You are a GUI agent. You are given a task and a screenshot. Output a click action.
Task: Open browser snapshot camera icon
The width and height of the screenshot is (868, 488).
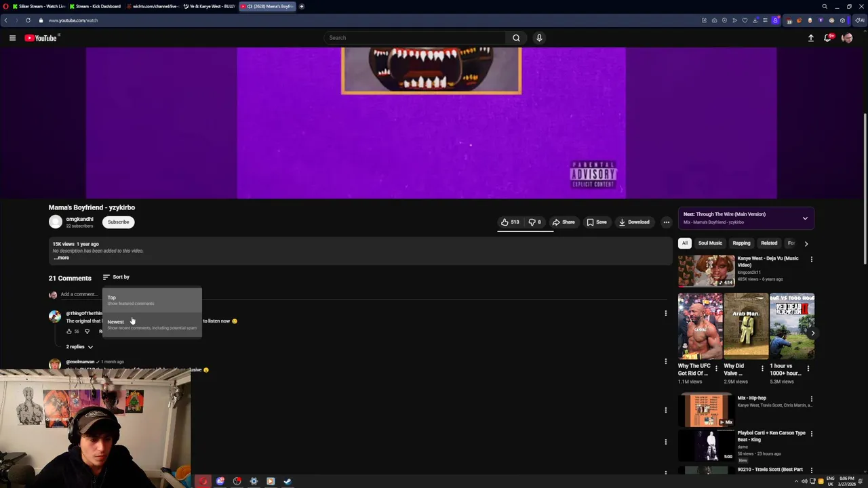click(714, 20)
